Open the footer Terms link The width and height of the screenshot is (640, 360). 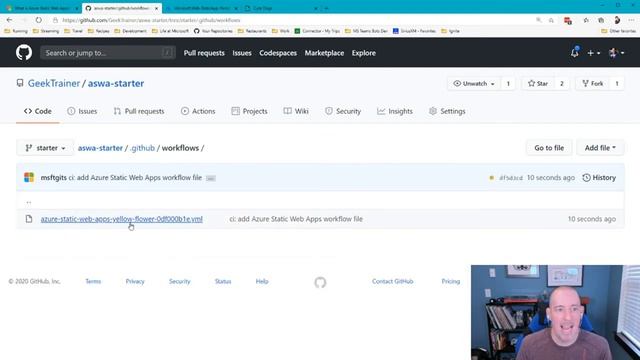[93, 281]
